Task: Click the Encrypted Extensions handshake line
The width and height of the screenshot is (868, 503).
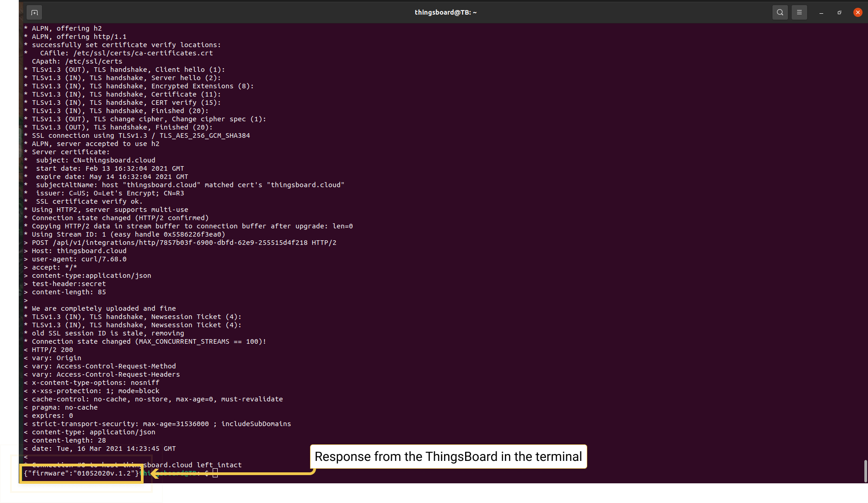Action: (139, 86)
